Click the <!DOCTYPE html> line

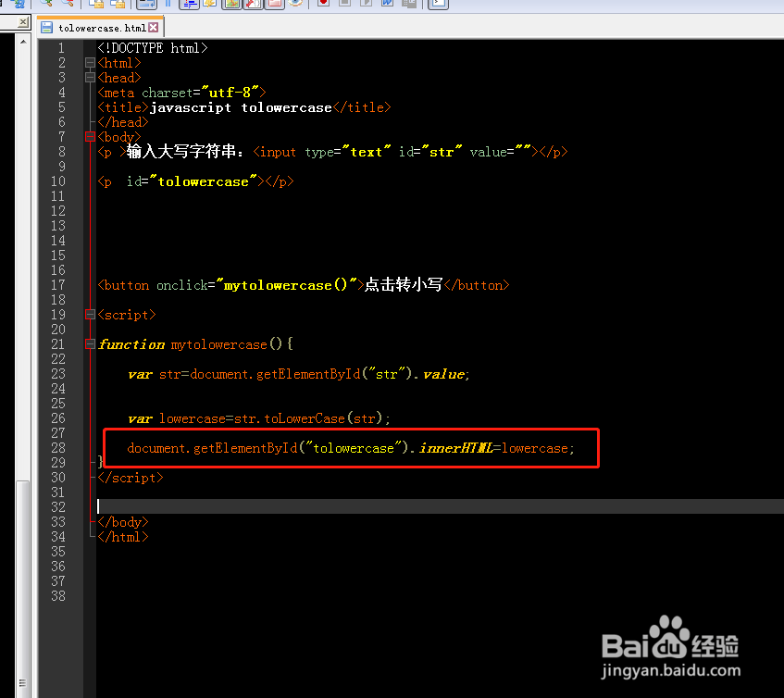[x=153, y=48]
